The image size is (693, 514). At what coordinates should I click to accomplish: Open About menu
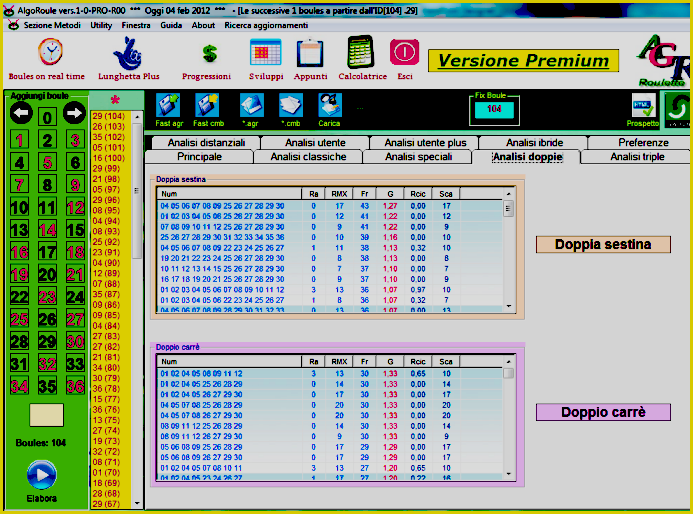tap(203, 25)
